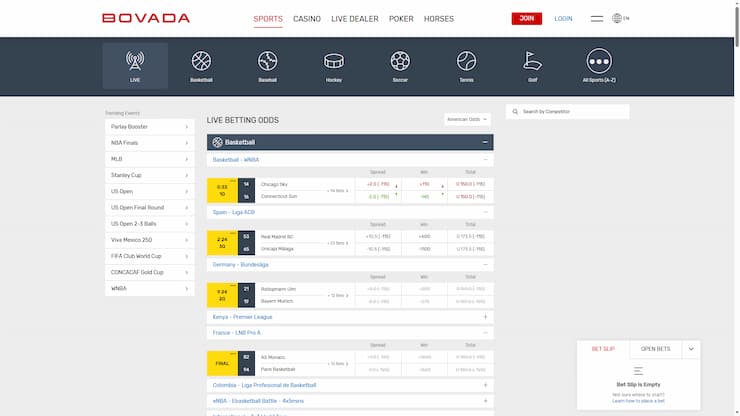
Task: Go to the HORSES tab
Action: [439, 19]
